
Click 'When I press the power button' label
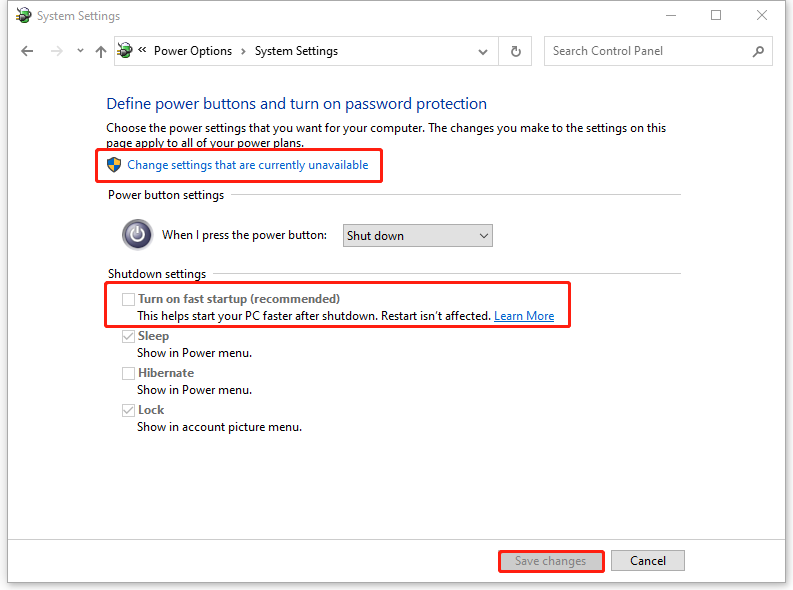point(244,235)
